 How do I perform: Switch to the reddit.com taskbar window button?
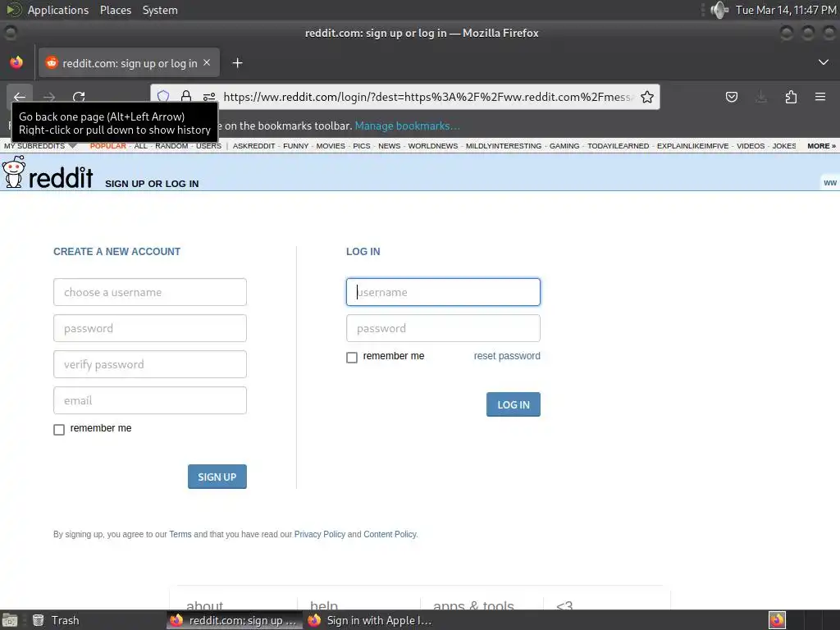tap(234, 620)
